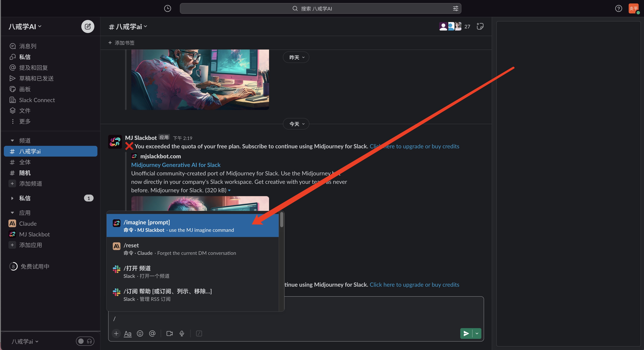The image size is (644, 350).
Task: Open the help question-mark icon
Action: click(618, 8)
